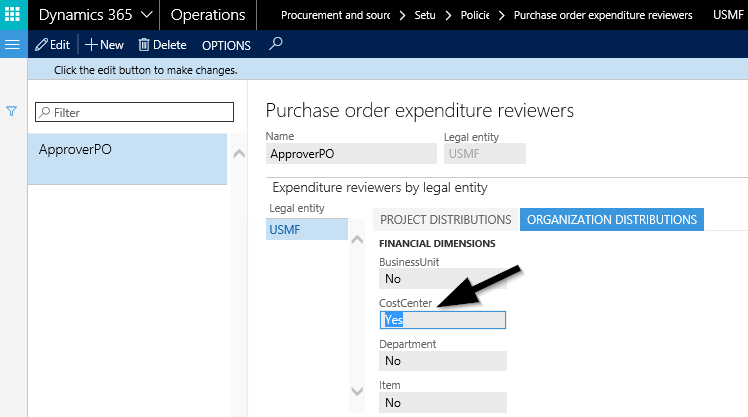Open the app launcher waffle icon
Viewport: 748px width, 417px height.
coord(13,15)
